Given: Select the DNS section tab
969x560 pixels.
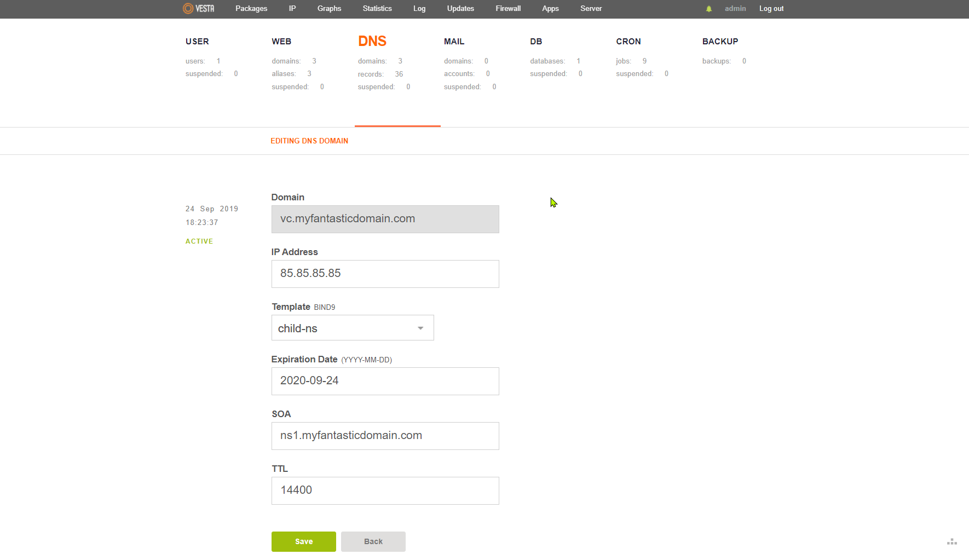Looking at the screenshot, I should [x=372, y=41].
